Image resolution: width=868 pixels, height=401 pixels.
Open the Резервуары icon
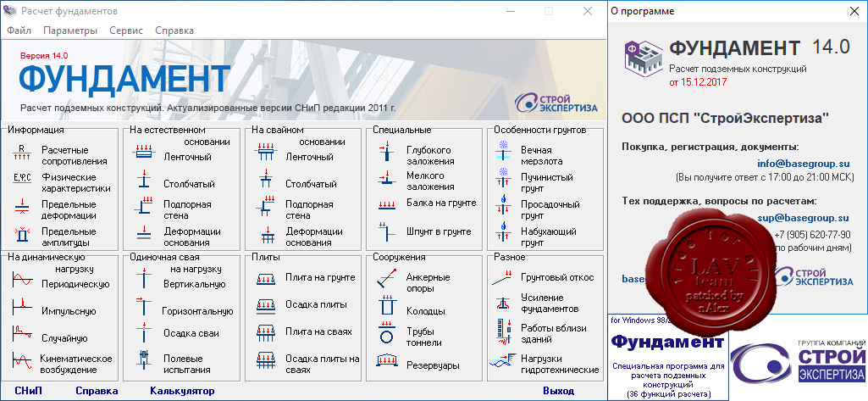point(387,360)
